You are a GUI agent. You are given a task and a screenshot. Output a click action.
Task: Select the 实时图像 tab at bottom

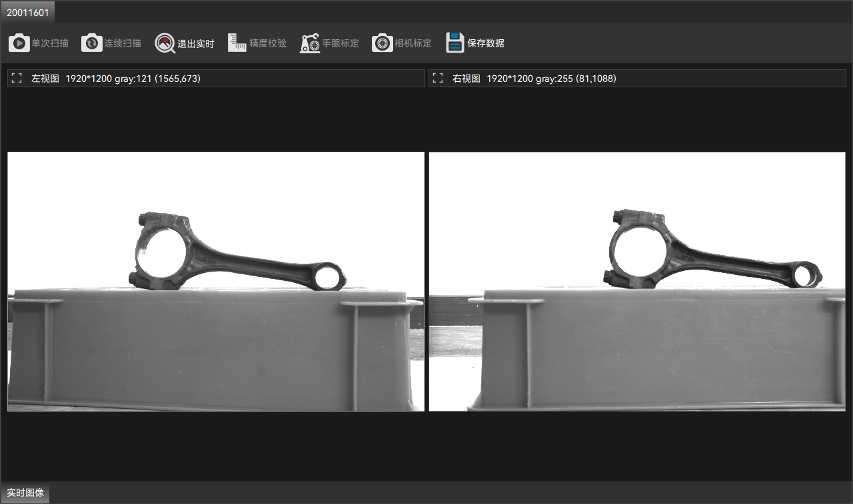(25, 493)
